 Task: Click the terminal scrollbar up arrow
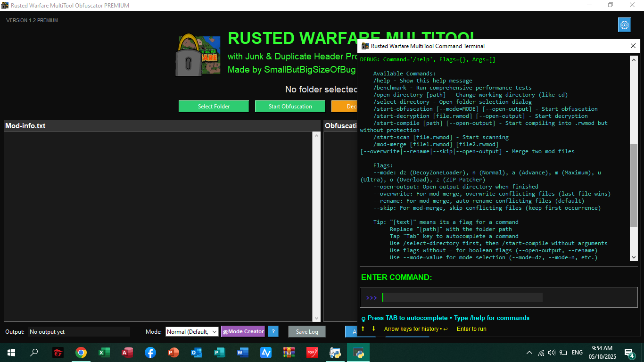634,59
